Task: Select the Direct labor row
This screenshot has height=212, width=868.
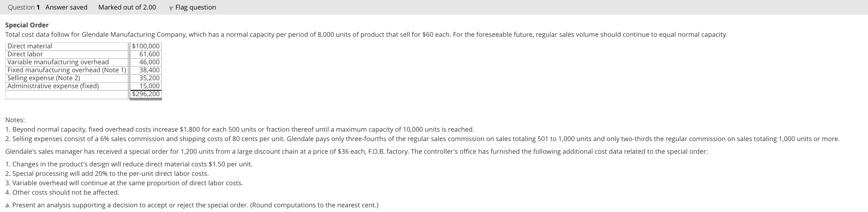Action: pyautogui.click(x=25, y=54)
